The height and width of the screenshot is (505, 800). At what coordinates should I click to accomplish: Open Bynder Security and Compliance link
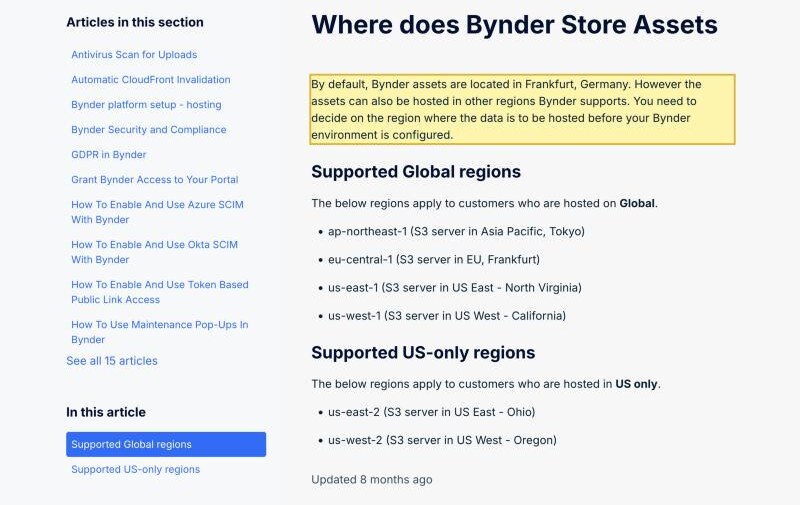(148, 130)
